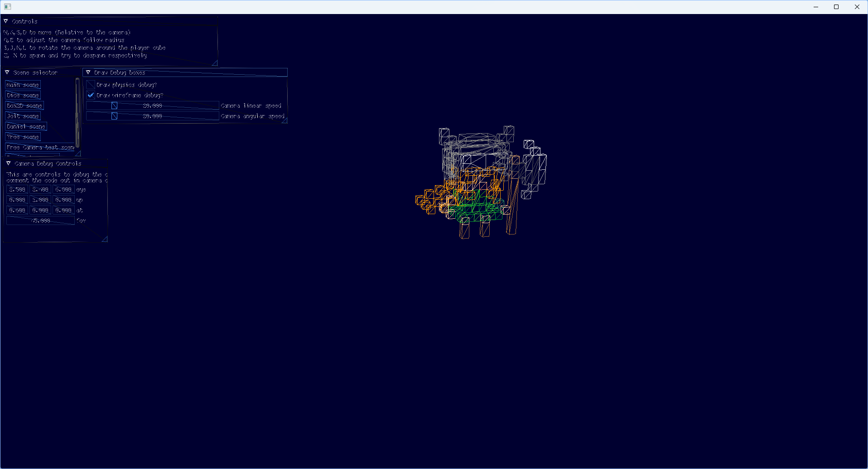Click the Camera angular speed slider
The image size is (868, 469).
click(153, 116)
